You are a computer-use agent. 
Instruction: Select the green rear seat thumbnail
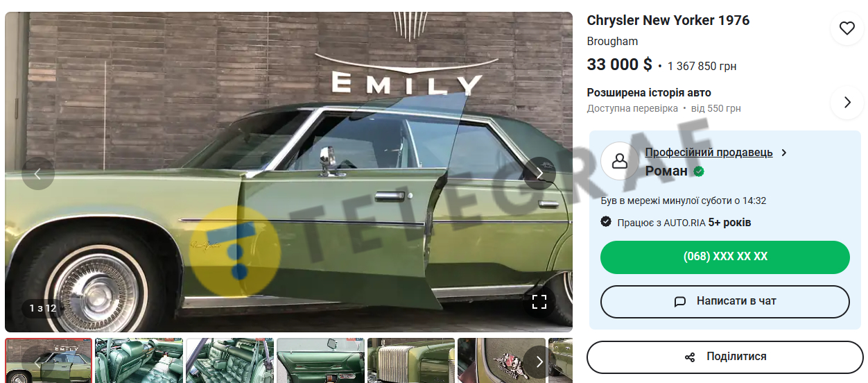tap(229, 361)
